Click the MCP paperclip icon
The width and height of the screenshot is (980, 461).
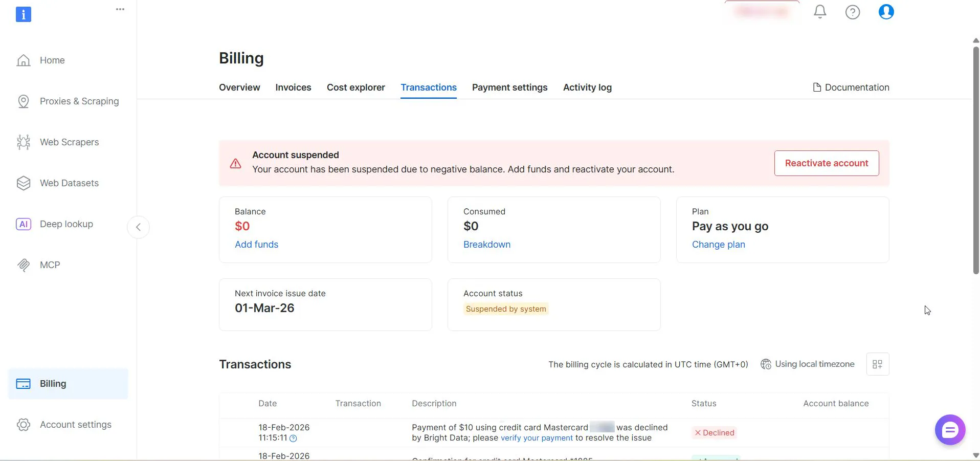(x=24, y=265)
